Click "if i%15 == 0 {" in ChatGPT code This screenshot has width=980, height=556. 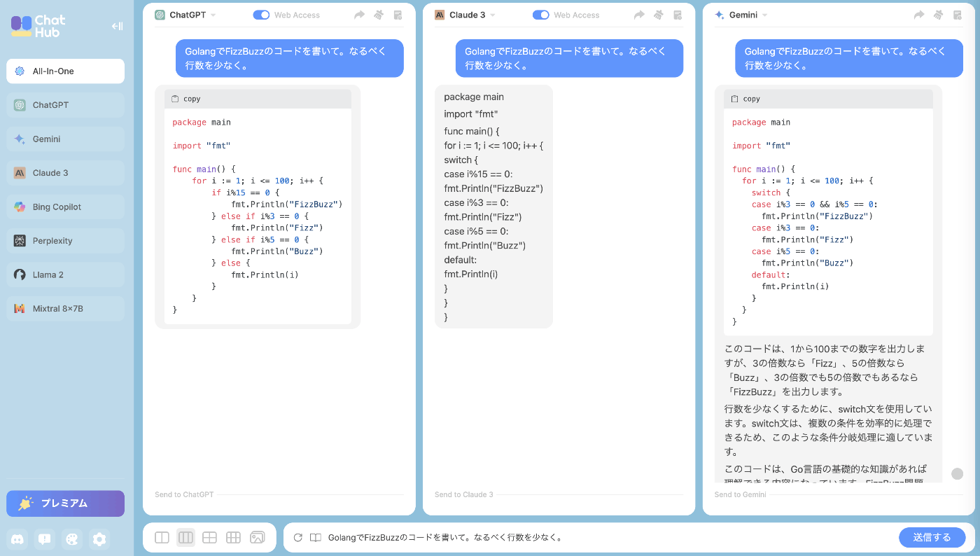246,193
